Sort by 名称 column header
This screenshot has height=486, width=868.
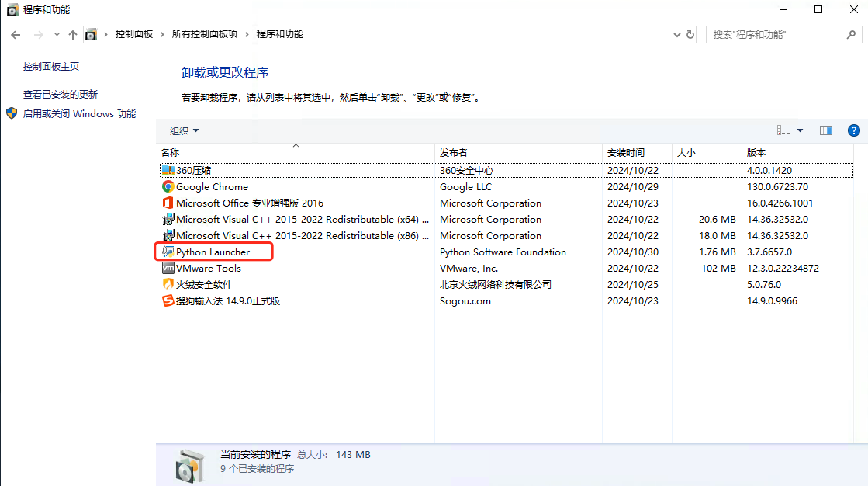coord(296,152)
